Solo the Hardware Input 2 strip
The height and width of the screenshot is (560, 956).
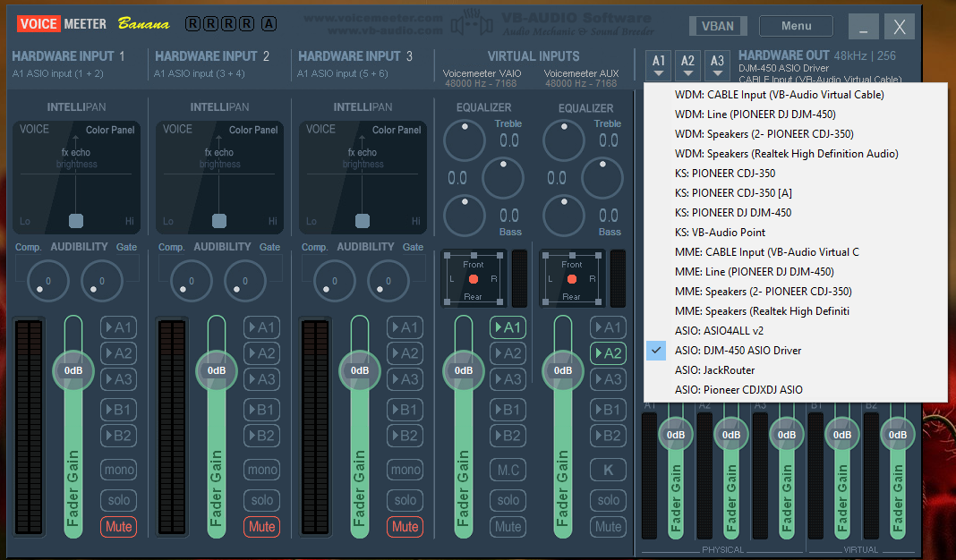pyautogui.click(x=262, y=500)
